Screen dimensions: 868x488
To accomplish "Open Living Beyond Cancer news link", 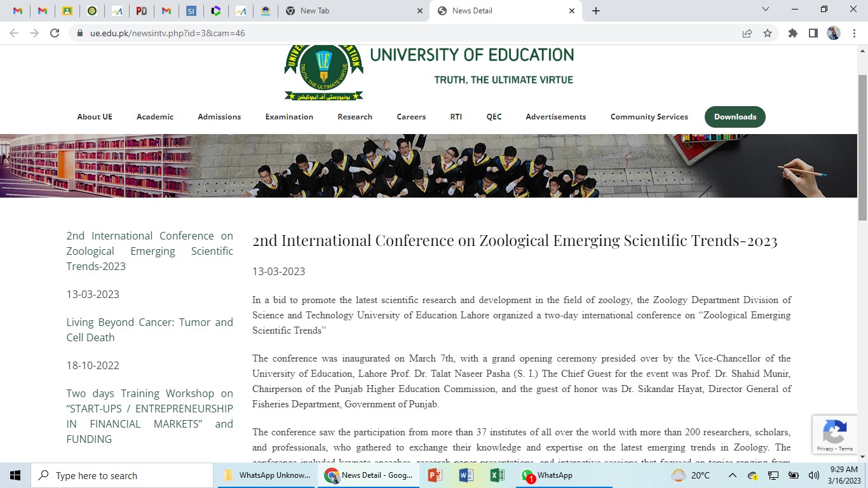I will pyautogui.click(x=149, y=330).
